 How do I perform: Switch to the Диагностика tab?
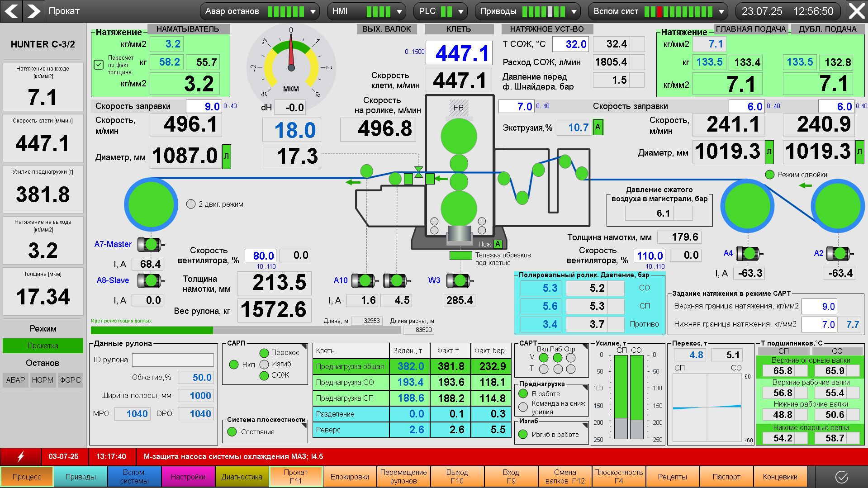click(x=242, y=477)
